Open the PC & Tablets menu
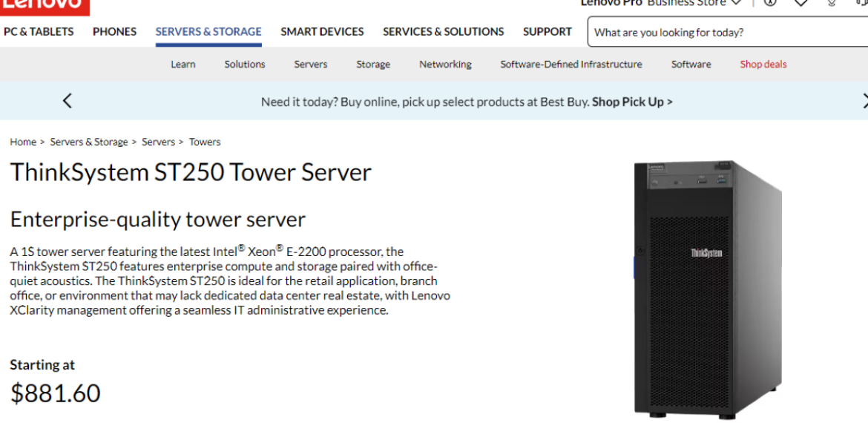Screen dimensions: 868x423 (39, 32)
